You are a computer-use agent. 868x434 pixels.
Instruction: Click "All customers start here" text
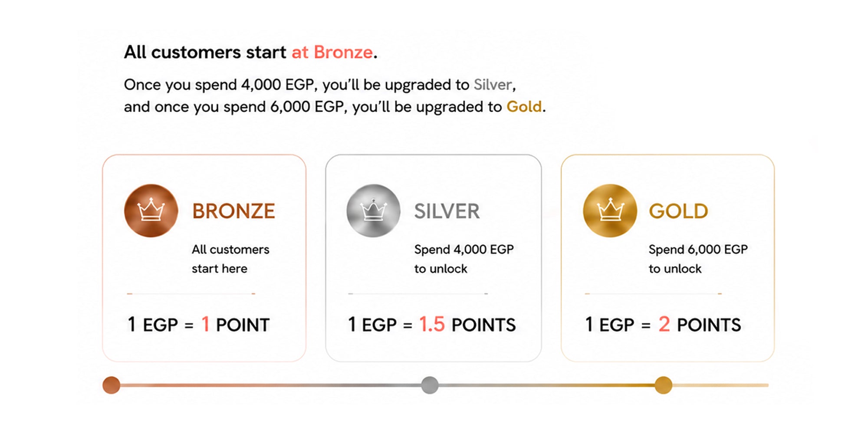pos(230,259)
